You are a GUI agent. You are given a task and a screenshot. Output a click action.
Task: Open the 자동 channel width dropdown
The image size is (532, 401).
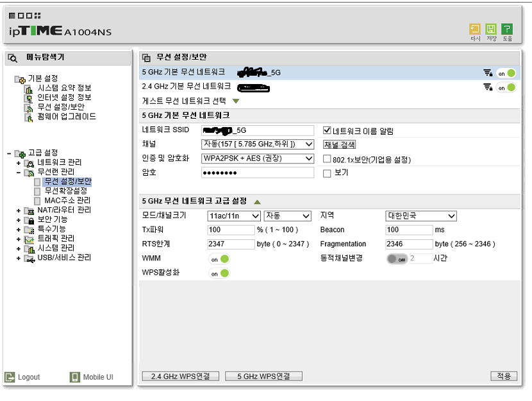[x=287, y=216]
